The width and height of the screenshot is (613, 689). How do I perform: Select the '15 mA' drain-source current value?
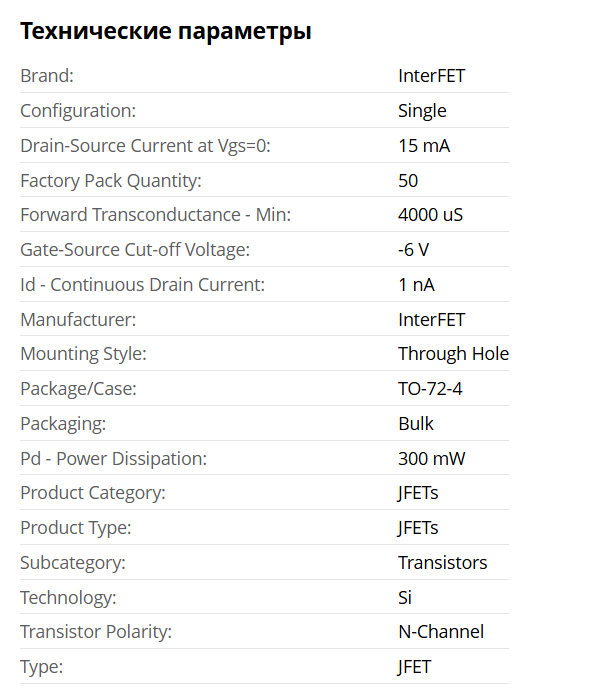pos(424,145)
